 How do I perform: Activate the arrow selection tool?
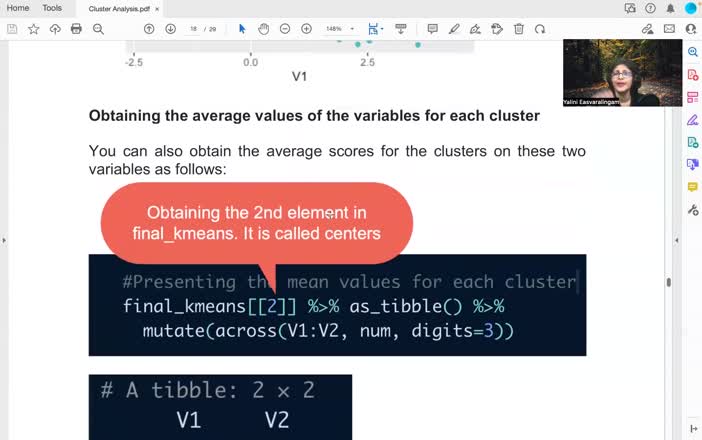[x=242, y=29]
